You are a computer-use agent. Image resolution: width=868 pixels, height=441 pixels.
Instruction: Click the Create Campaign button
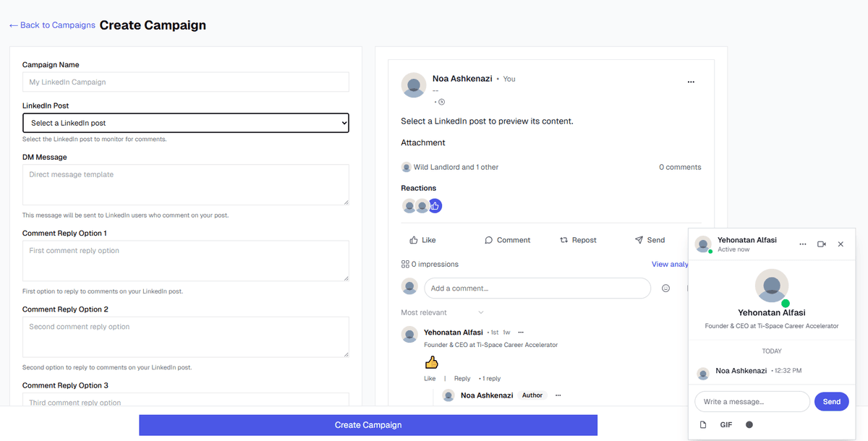coord(367,425)
